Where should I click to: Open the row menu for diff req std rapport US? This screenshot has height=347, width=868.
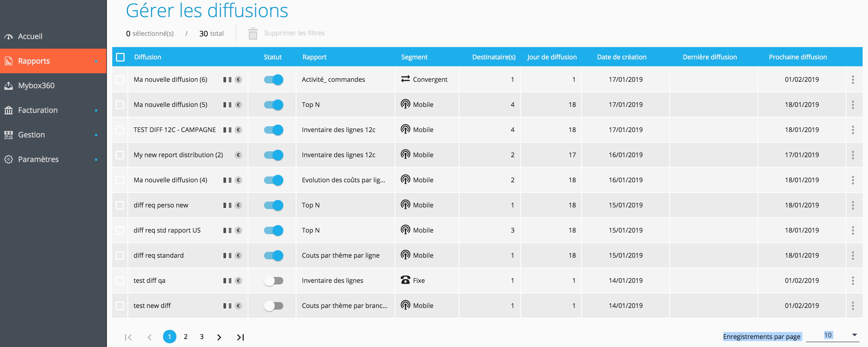pos(853,230)
